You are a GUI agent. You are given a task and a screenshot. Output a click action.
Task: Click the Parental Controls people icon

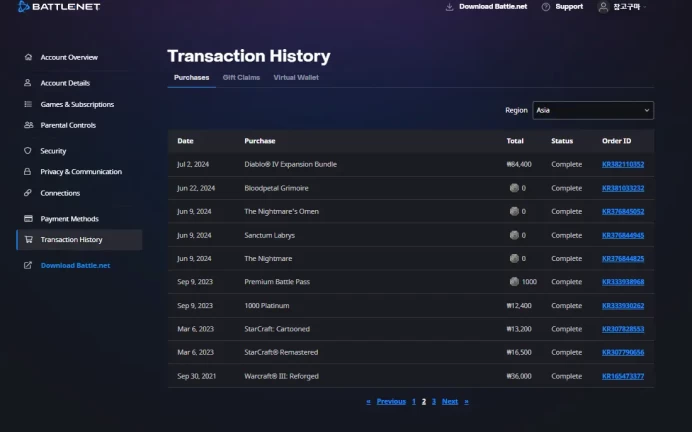[28, 125]
